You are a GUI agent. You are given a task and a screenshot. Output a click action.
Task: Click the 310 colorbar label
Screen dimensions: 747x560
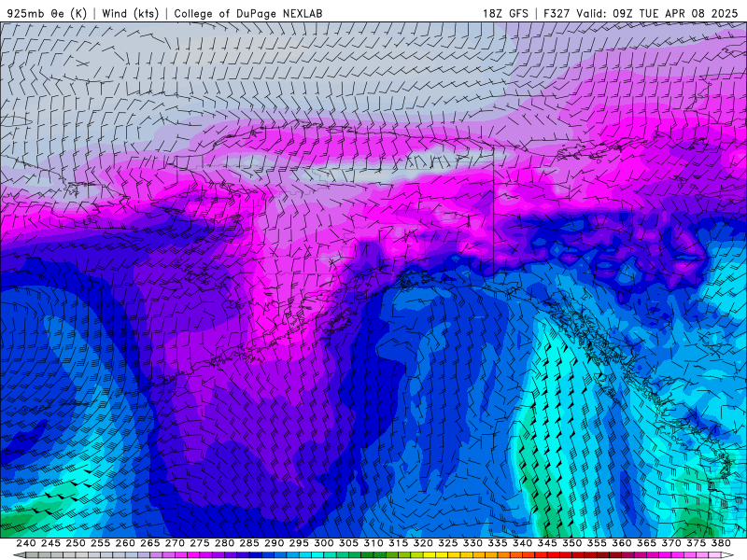(373, 543)
